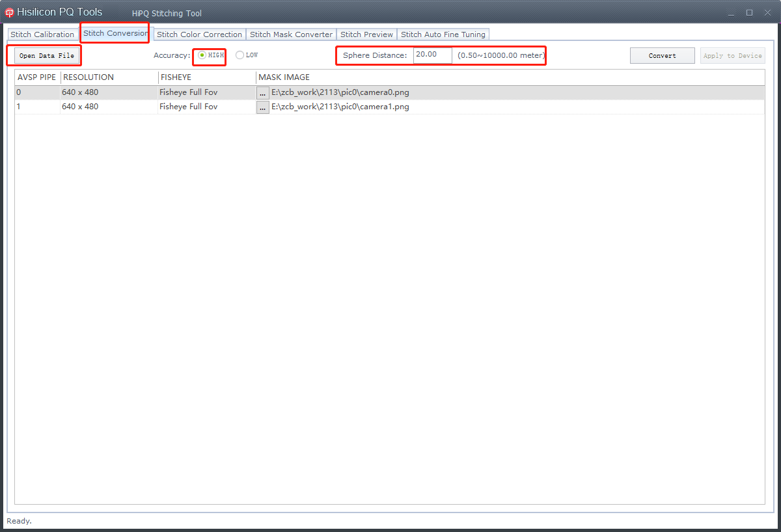Click the MASK IMAGE column header

pos(283,77)
